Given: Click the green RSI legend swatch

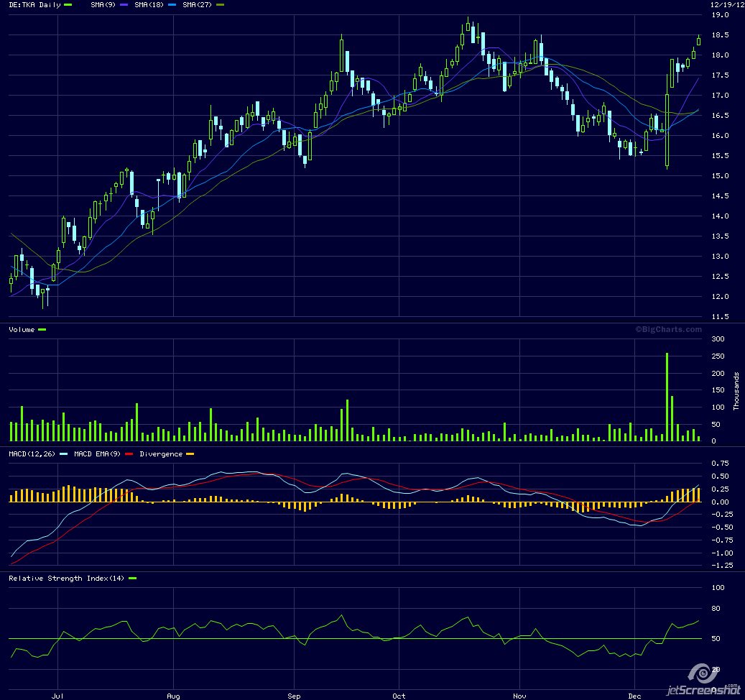Looking at the screenshot, I should pos(133,579).
